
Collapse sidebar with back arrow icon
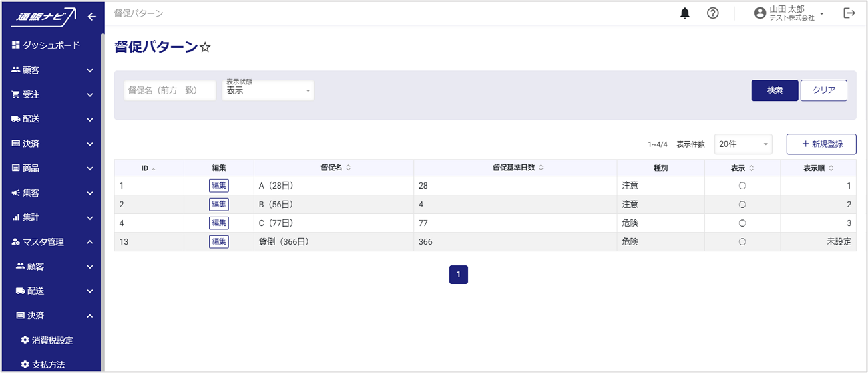tap(91, 17)
